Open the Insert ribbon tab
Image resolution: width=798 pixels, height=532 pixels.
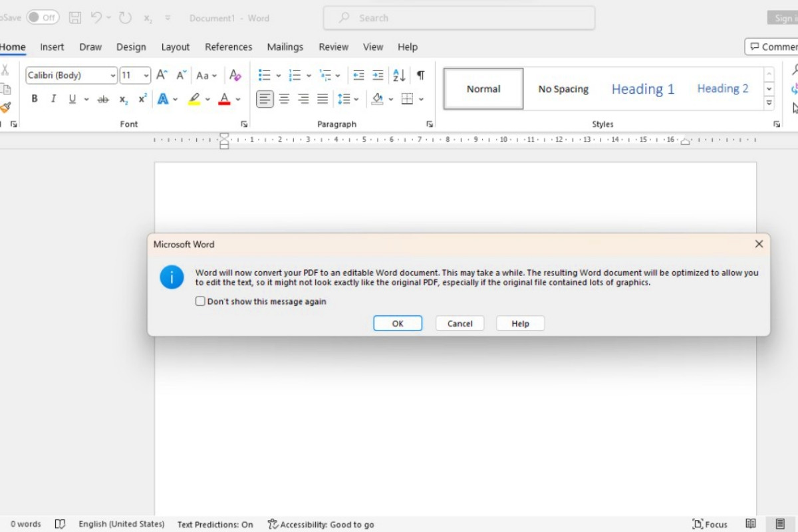(52, 47)
